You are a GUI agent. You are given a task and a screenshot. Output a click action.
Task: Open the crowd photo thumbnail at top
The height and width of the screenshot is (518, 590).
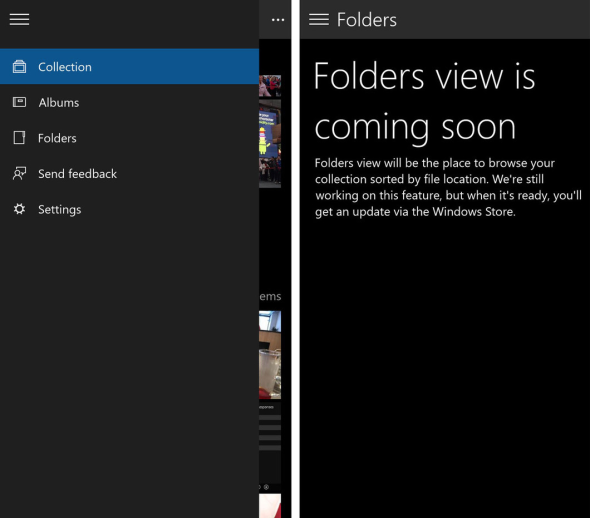[270, 86]
